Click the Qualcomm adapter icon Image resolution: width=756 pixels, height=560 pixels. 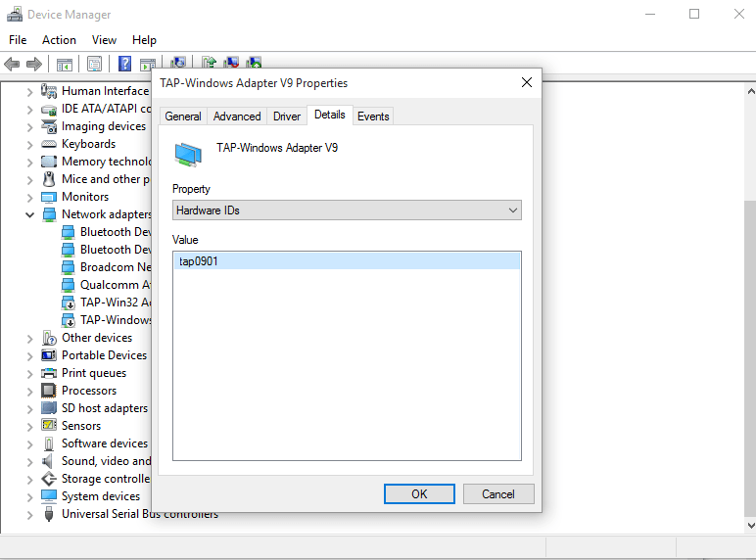[69, 285]
